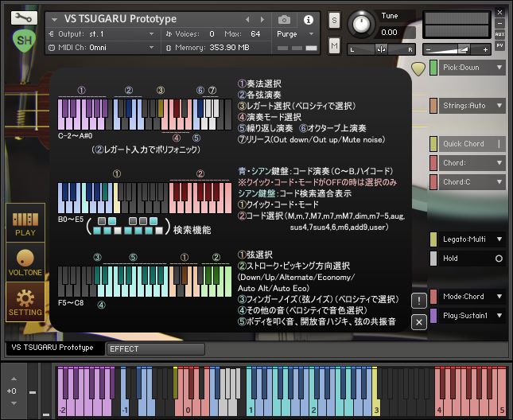Click the blue key labeled -1
This screenshot has width=513, height=420.
(x=125, y=408)
